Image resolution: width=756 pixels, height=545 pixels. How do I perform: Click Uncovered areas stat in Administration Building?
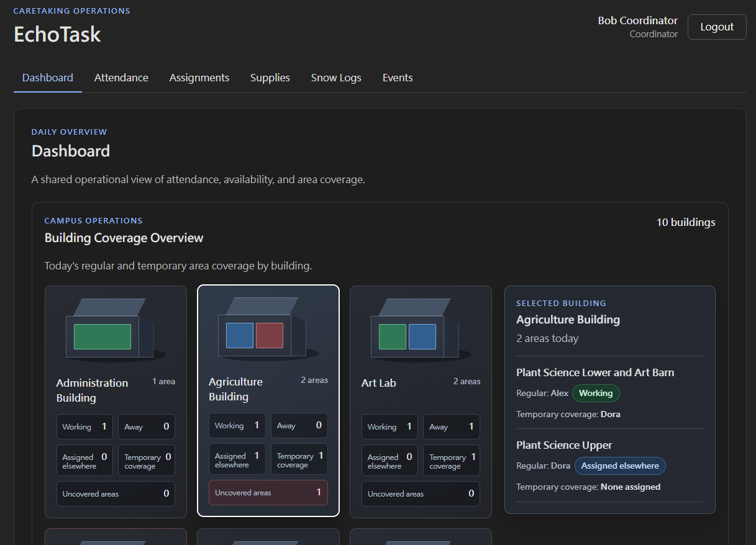(116, 493)
